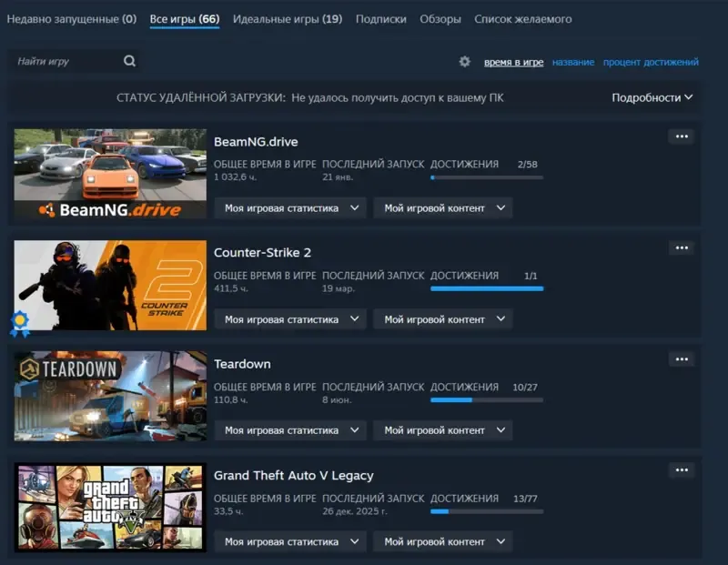Viewport: 728px width, 565px height.
Task: Expand Counter-Strike 2 'Мой игровой контент' dropdown
Action: [443, 319]
